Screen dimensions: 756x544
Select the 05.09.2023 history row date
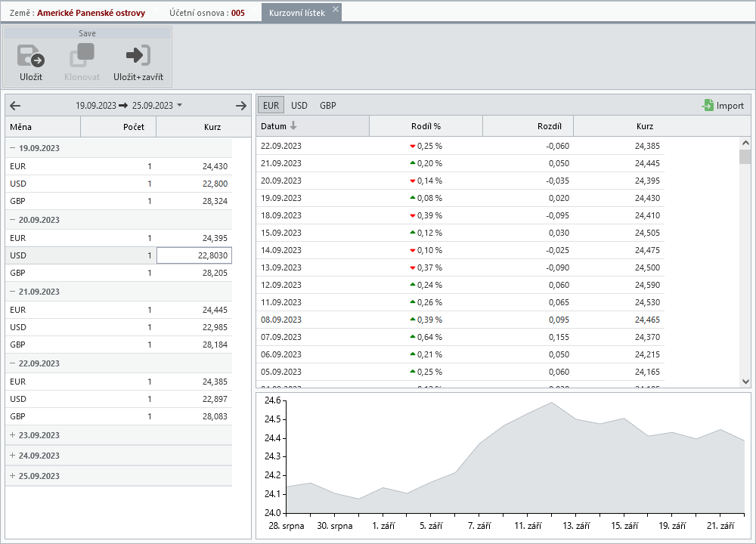281,372
